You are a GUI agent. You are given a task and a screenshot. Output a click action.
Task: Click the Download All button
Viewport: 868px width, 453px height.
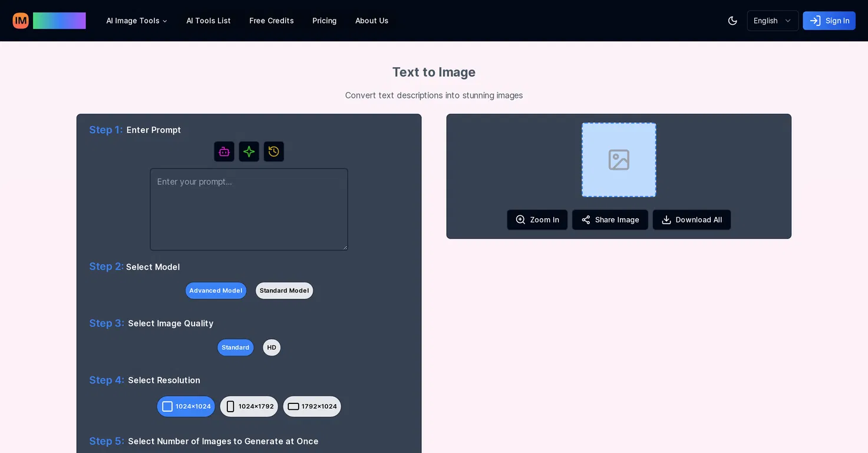tap(692, 220)
